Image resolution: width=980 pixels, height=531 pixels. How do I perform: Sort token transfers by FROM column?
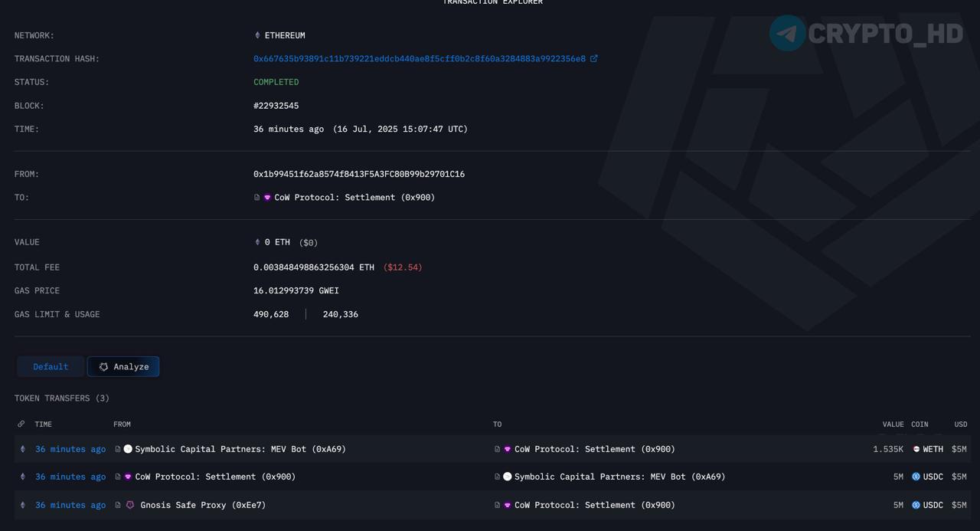122,424
